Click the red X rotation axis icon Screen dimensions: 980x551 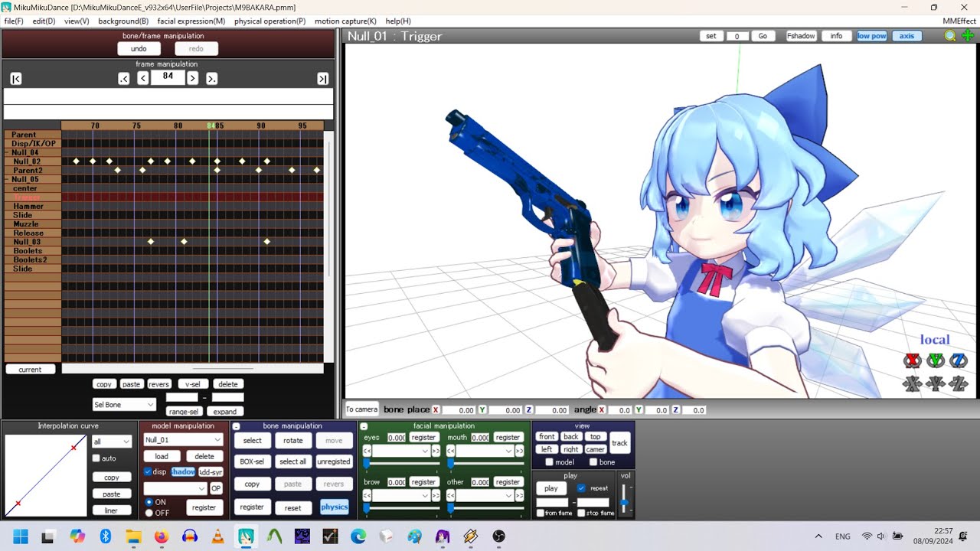pos(912,360)
